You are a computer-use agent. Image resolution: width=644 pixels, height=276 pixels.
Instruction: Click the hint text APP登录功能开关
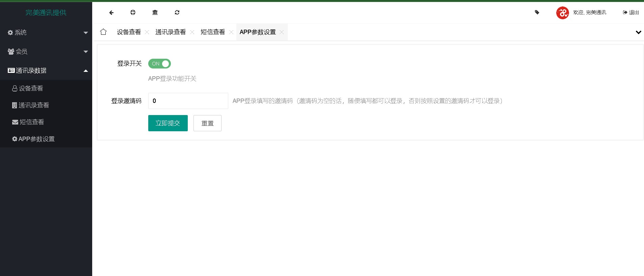(172, 79)
